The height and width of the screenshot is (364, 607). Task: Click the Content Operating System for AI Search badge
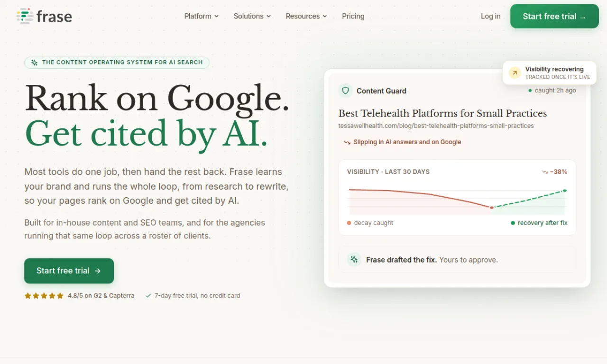[117, 62]
